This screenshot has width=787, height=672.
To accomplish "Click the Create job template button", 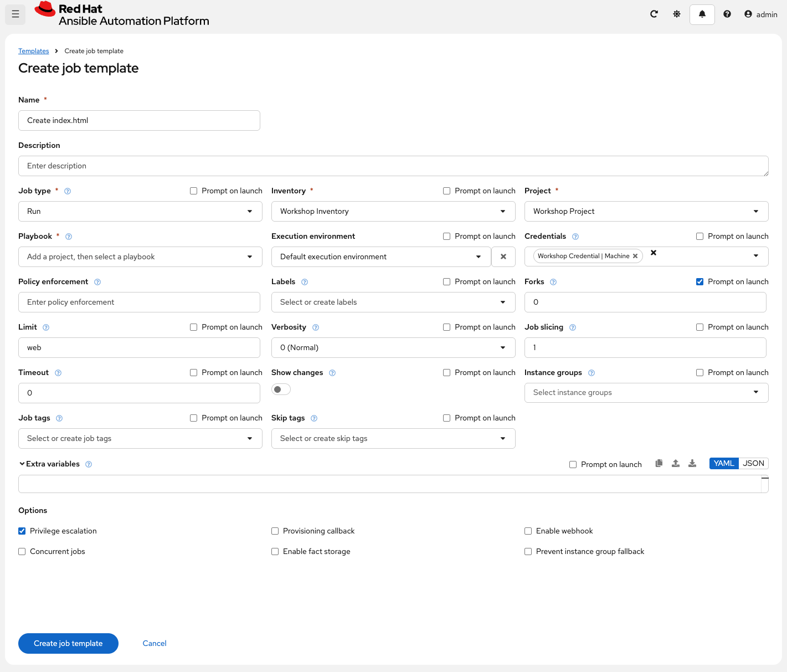I will coord(68,643).
